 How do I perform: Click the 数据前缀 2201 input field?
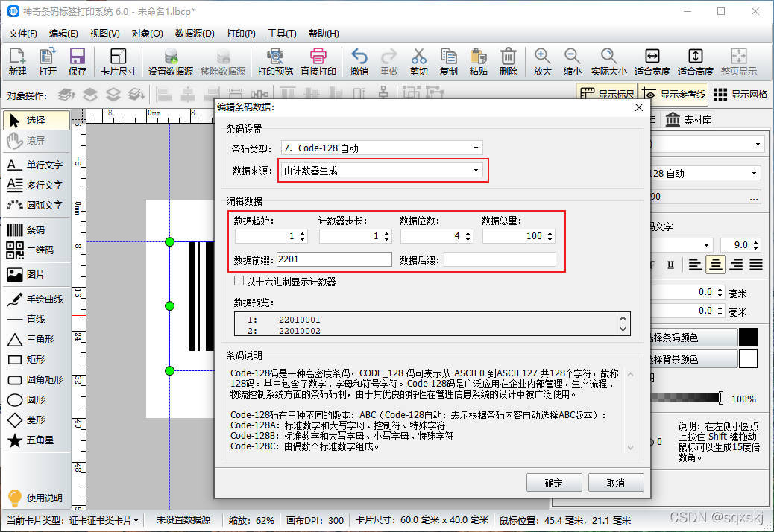tap(334, 259)
